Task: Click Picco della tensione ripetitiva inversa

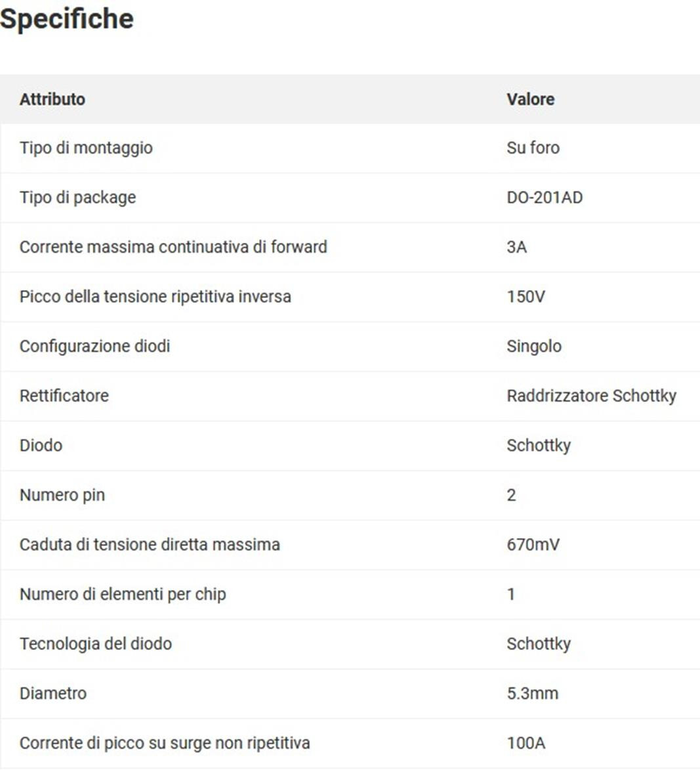Action: coord(155,297)
